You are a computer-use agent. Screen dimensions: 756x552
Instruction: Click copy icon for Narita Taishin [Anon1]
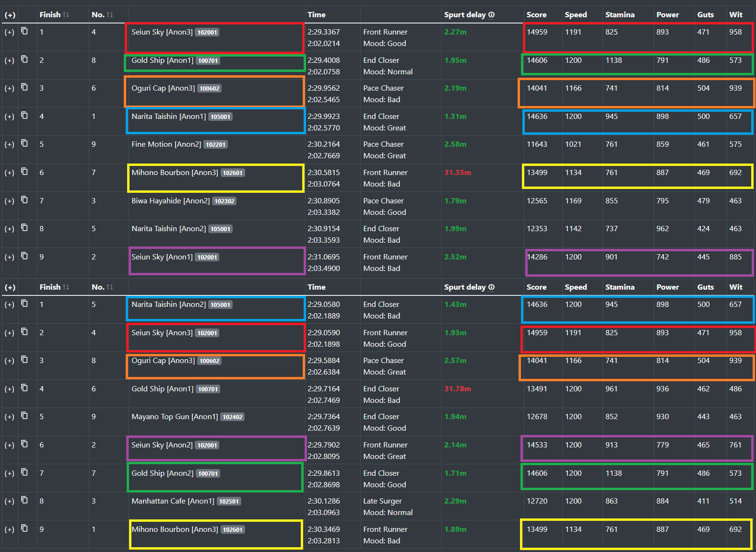[24, 116]
